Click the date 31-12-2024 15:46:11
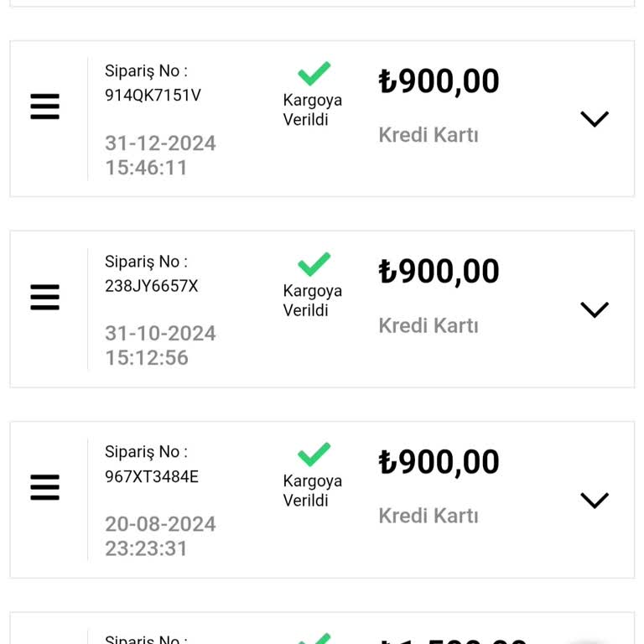 [160, 155]
